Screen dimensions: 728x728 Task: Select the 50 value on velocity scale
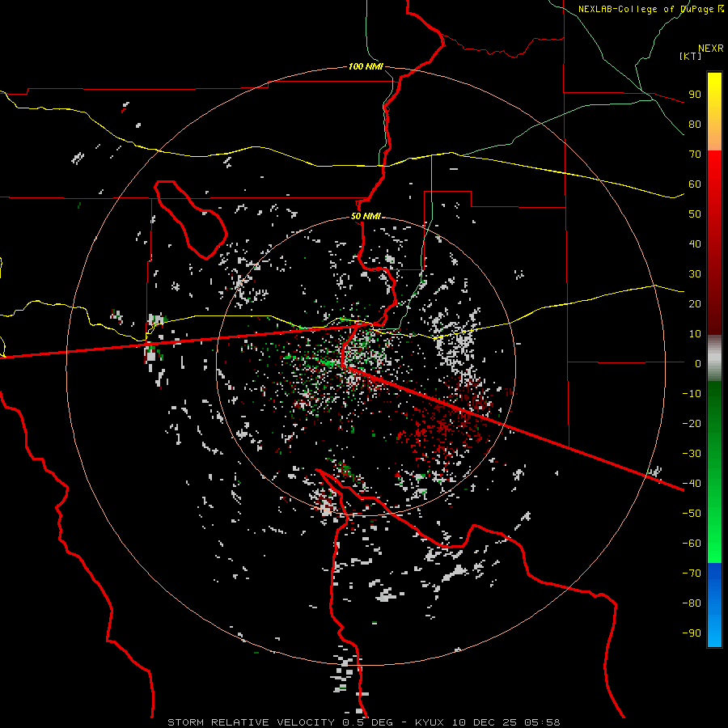pos(695,214)
